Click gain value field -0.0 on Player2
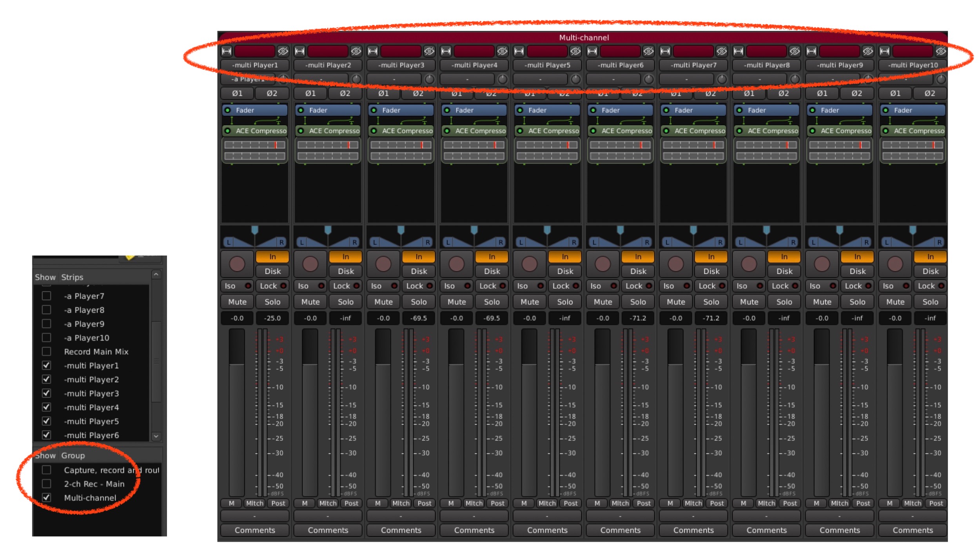This screenshot has width=980, height=551. pos(310,318)
